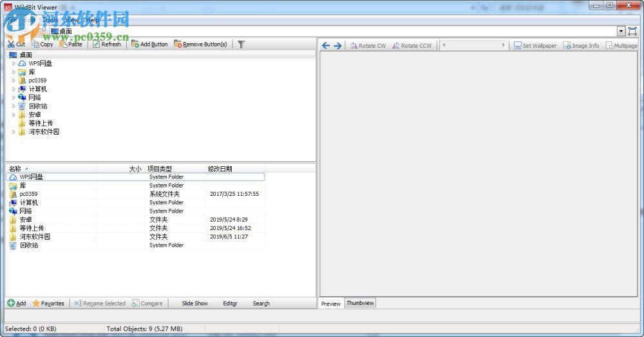Refresh the folder view
This screenshot has height=337, width=644.
(x=107, y=44)
